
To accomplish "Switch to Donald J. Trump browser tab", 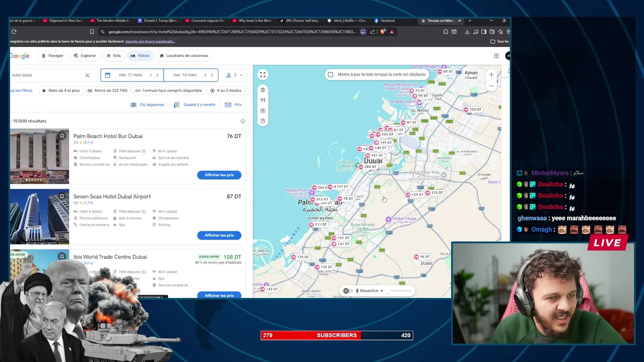I will click(157, 21).
